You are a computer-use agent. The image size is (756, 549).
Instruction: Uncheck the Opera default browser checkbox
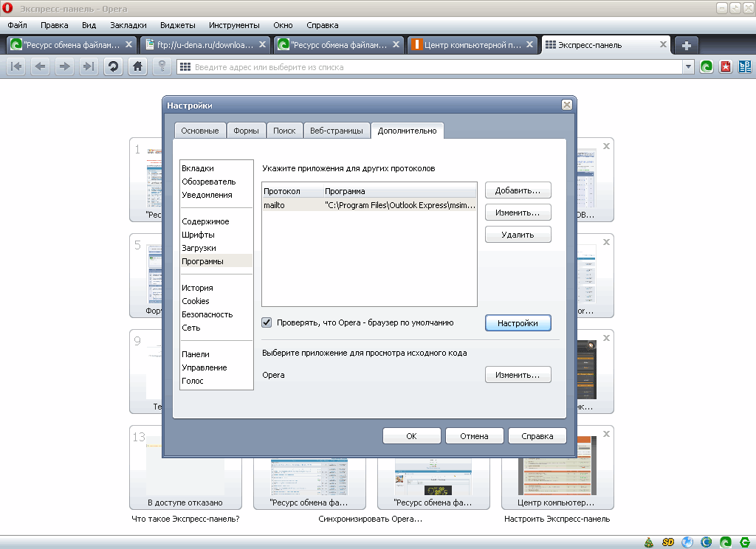coord(267,322)
